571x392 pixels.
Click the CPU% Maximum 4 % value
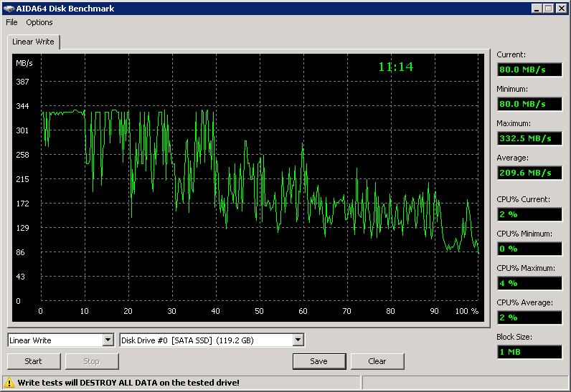[529, 283]
